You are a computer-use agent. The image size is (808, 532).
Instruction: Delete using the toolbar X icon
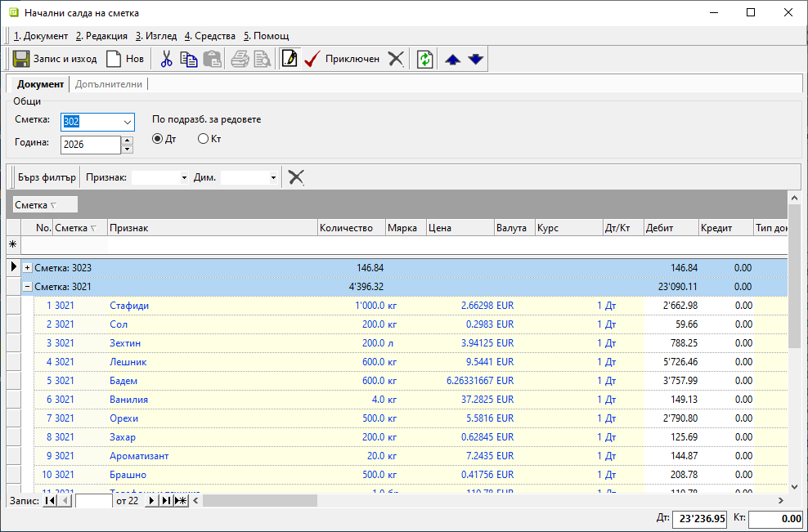point(396,59)
